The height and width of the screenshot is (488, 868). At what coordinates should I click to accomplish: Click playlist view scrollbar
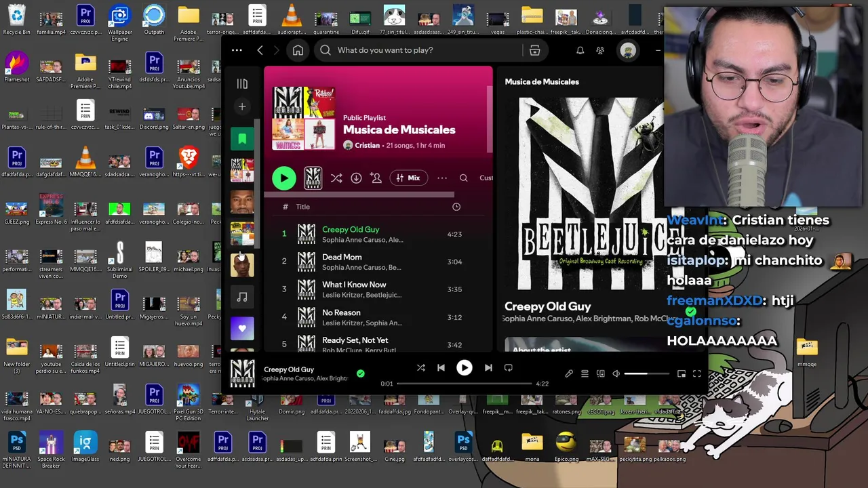[x=489, y=119]
